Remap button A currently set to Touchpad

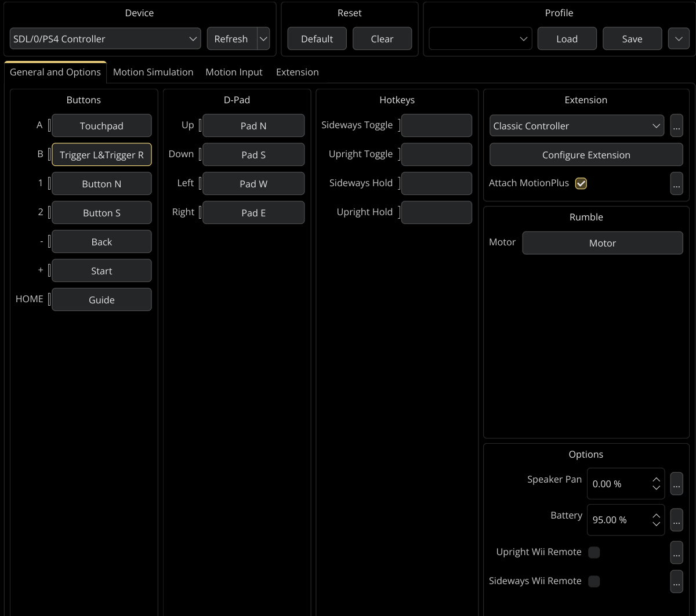(101, 126)
